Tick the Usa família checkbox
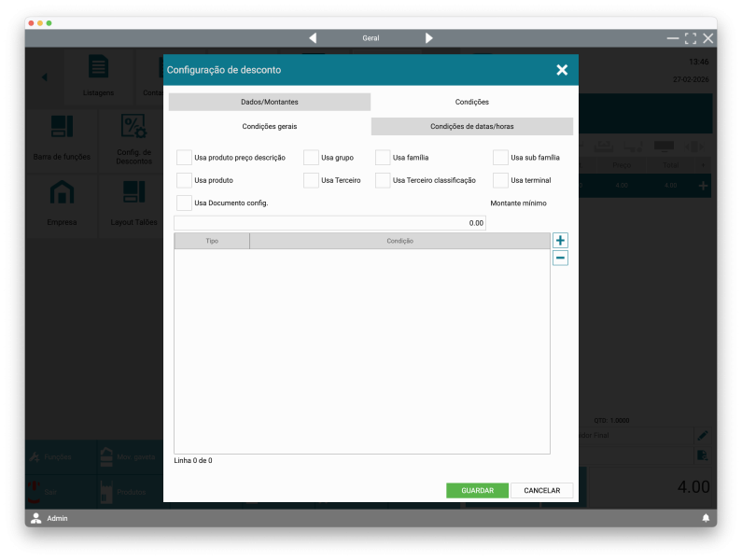This screenshot has height=560, width=742. pos(383,158)
